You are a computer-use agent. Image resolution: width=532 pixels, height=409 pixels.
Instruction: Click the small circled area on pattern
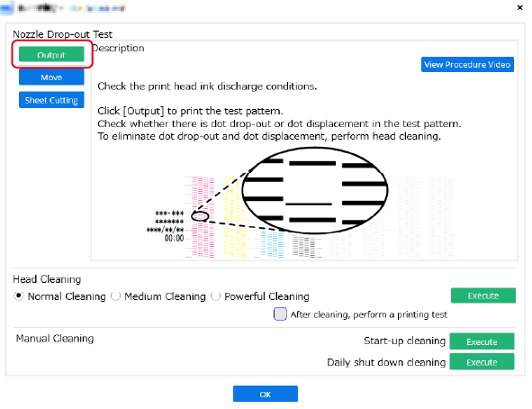[x=200, y=216]
